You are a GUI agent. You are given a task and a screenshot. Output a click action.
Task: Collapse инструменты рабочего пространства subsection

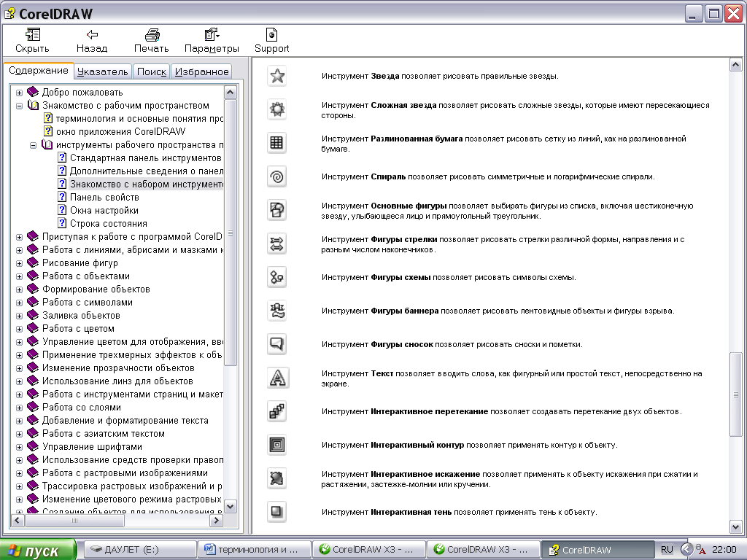click(33, 145)
